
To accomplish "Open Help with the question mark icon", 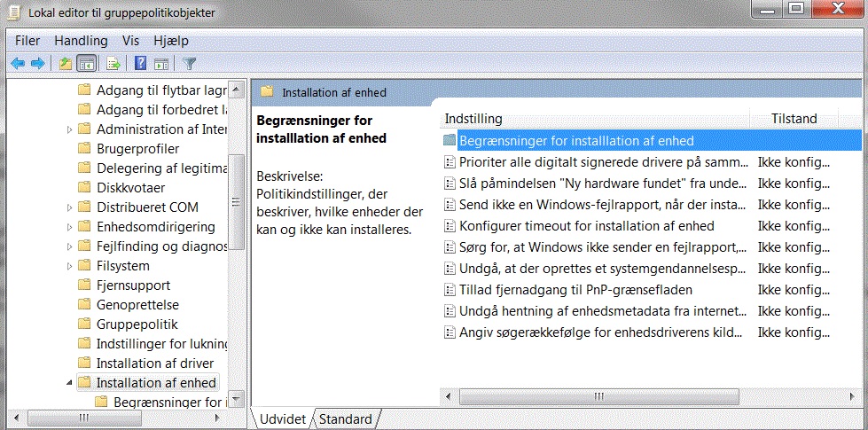I will (141, 64).
